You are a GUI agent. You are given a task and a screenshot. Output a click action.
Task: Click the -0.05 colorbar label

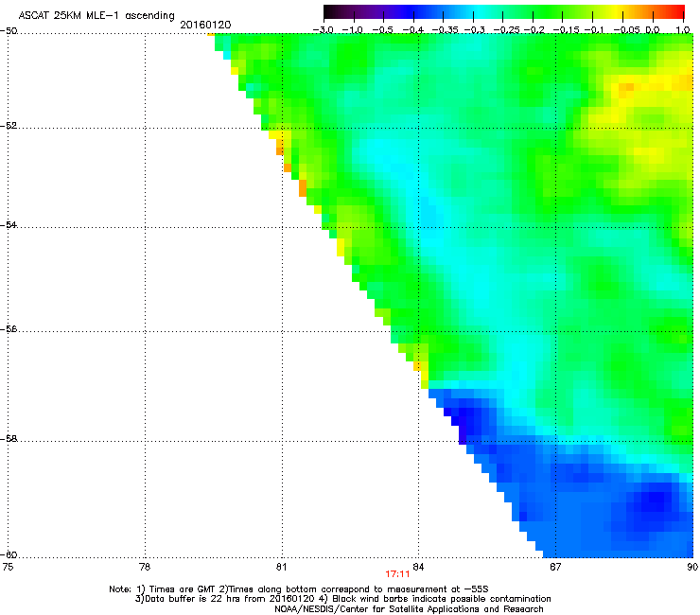pos(627,30)
